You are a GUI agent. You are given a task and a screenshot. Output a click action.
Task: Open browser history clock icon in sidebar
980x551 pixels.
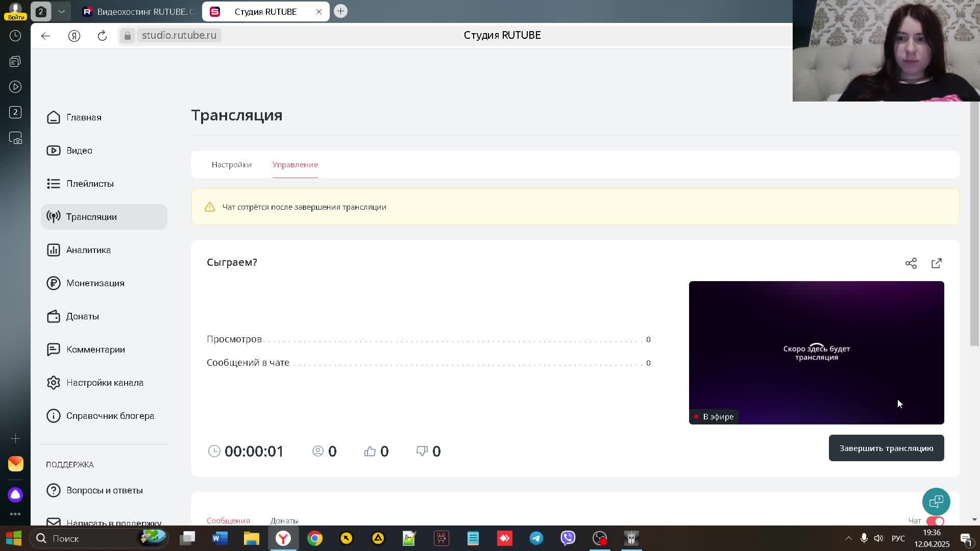[15, 36]
